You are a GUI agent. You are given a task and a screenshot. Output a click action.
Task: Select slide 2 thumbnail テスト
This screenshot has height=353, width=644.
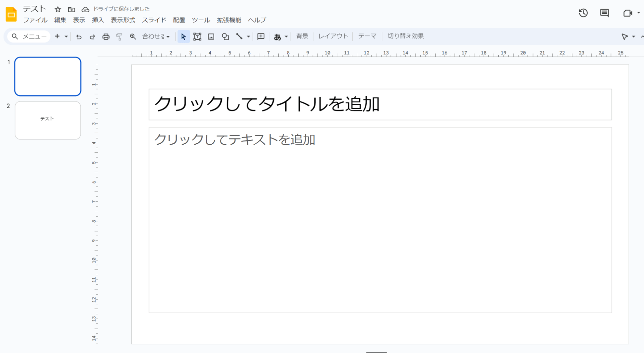coord(48,120)
